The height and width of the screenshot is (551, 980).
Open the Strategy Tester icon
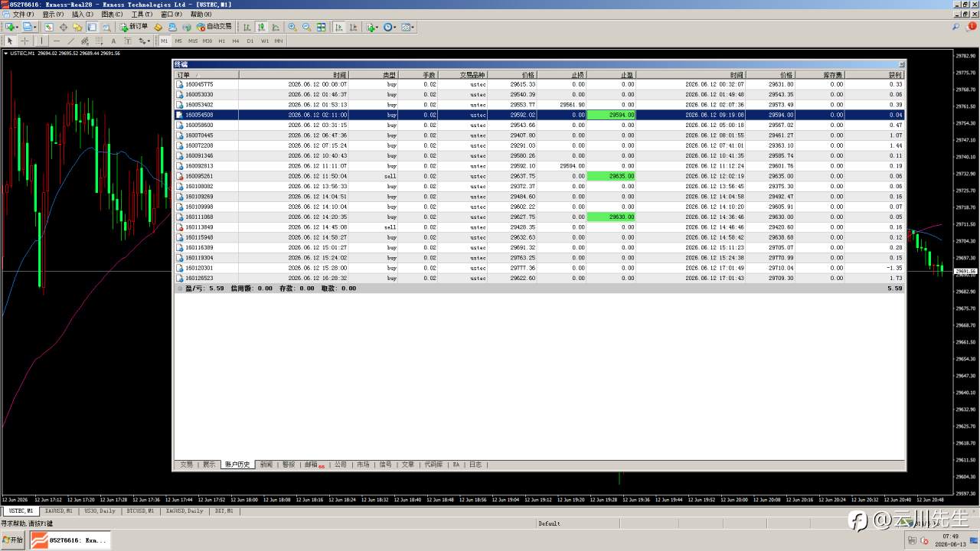coord(106,27)
